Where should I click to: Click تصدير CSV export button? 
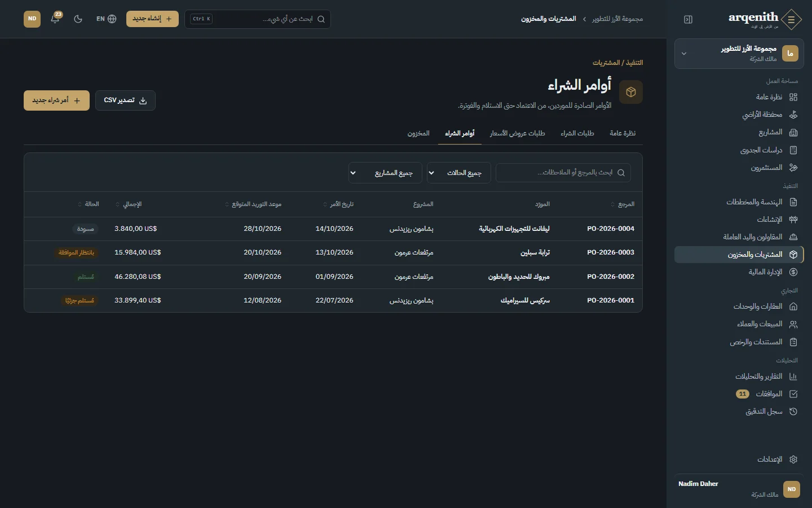click(x=125, y=100)
